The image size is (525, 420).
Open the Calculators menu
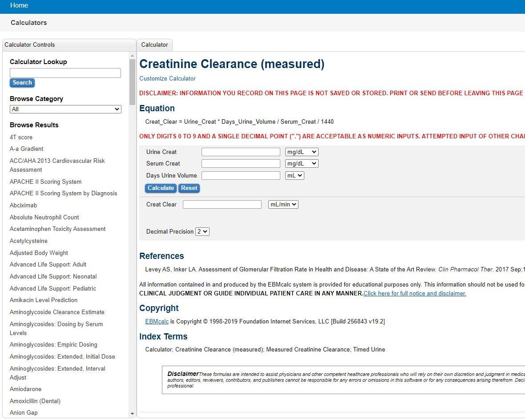29,23
